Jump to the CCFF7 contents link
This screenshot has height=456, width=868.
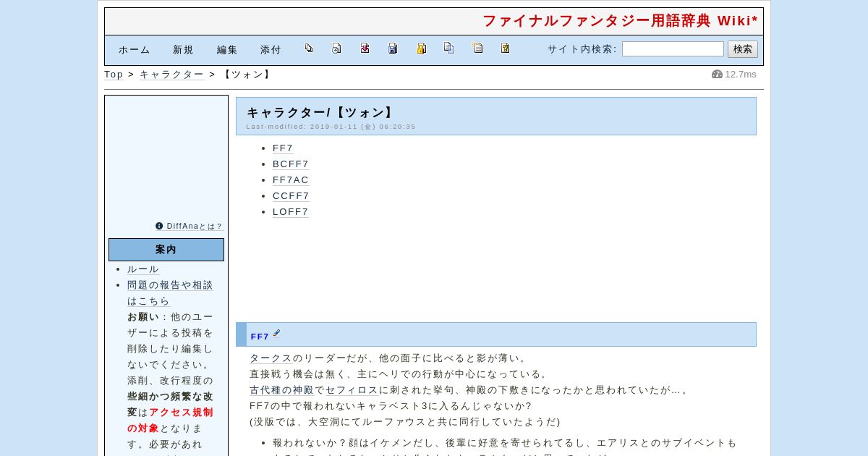point(291,196)
